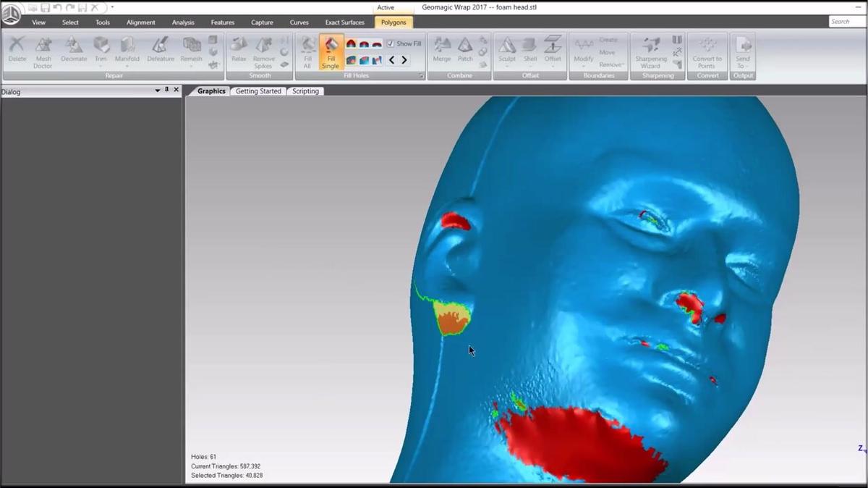Click the Modify boundaries tool

pos(584,51)
